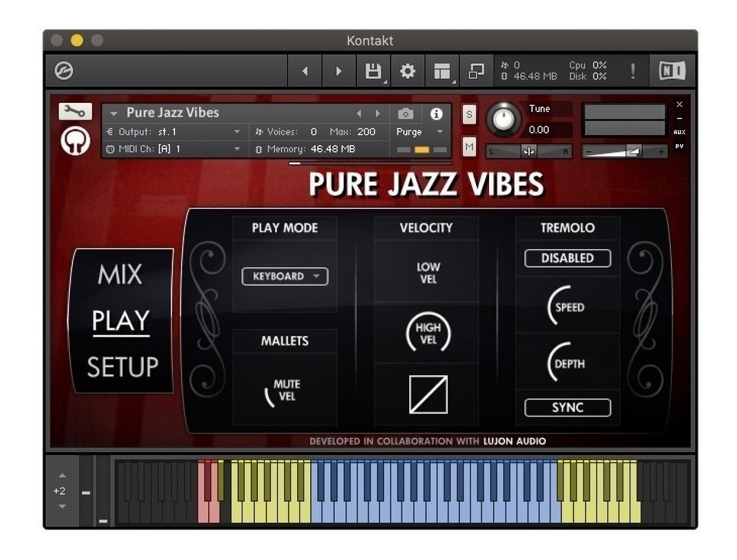Click the LUJON AUDIO credit text
Image resolution: width=737 pixels, height=560 pixels.
[514, 441]
